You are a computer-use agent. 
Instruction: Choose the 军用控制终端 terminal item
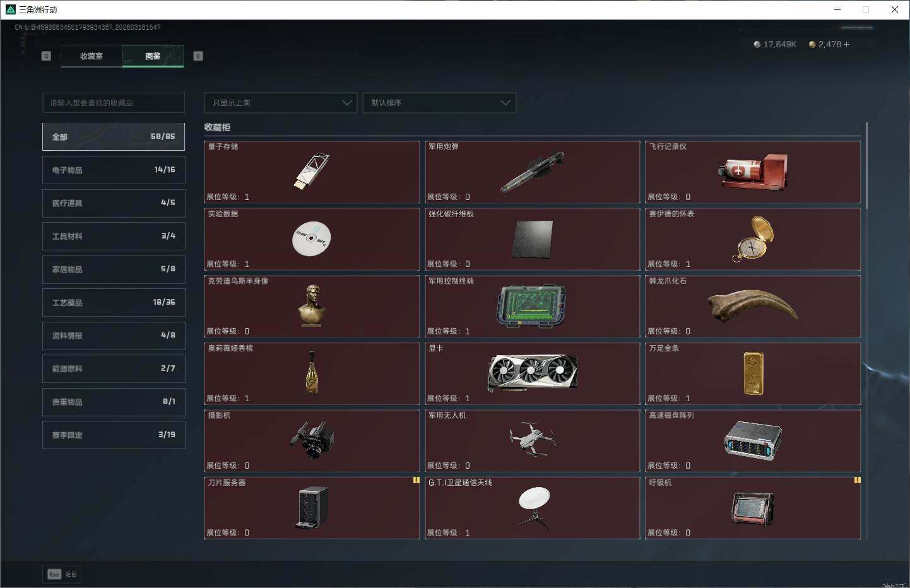point(532,305)
